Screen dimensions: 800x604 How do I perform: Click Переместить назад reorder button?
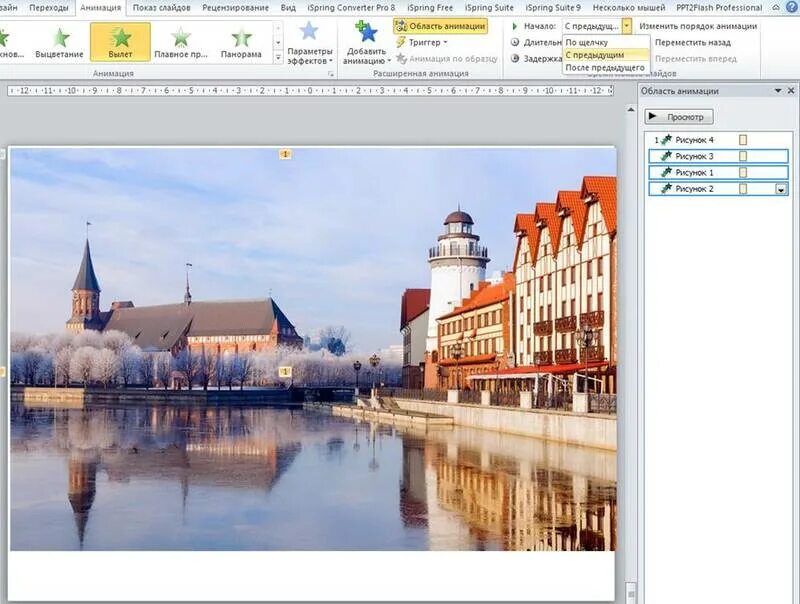point(692,42)
